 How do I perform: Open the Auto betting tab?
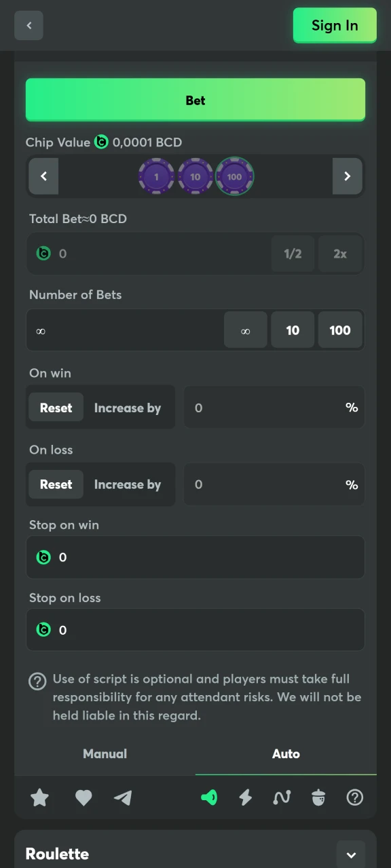point(286,753)
